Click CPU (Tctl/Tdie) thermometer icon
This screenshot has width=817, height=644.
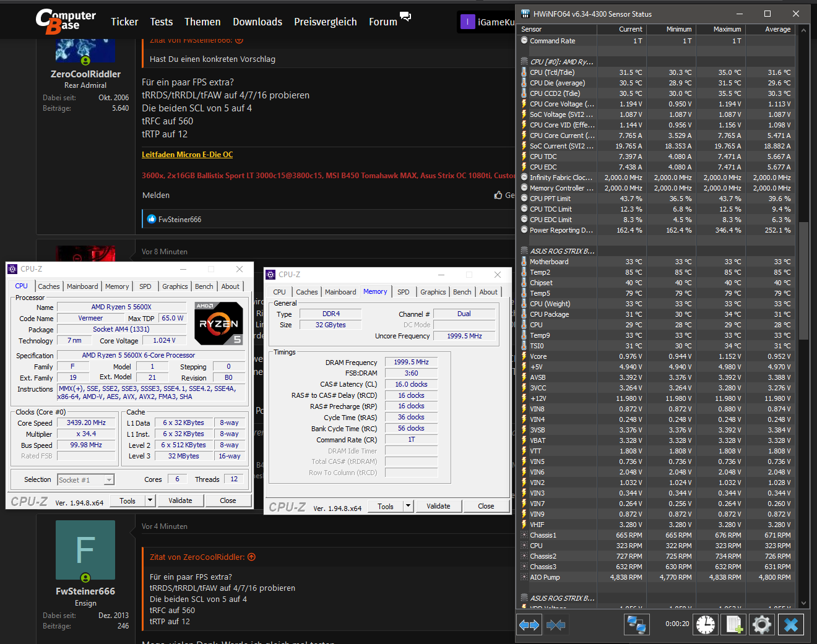pos(524,72)
